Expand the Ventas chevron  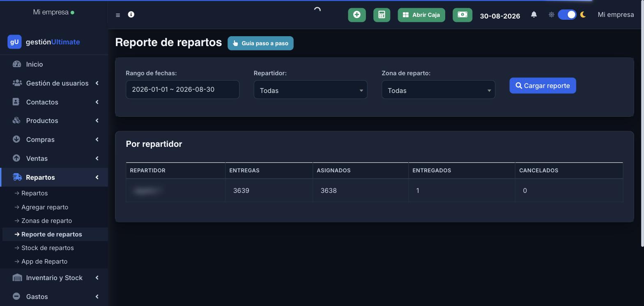click(x=97, y=158)
